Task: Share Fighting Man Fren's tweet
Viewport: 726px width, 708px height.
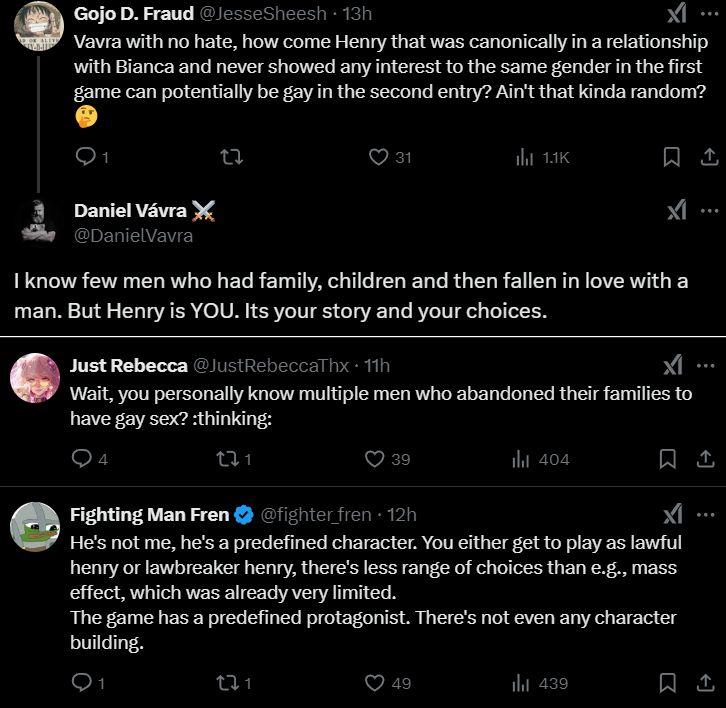Action: click(703, 683)
